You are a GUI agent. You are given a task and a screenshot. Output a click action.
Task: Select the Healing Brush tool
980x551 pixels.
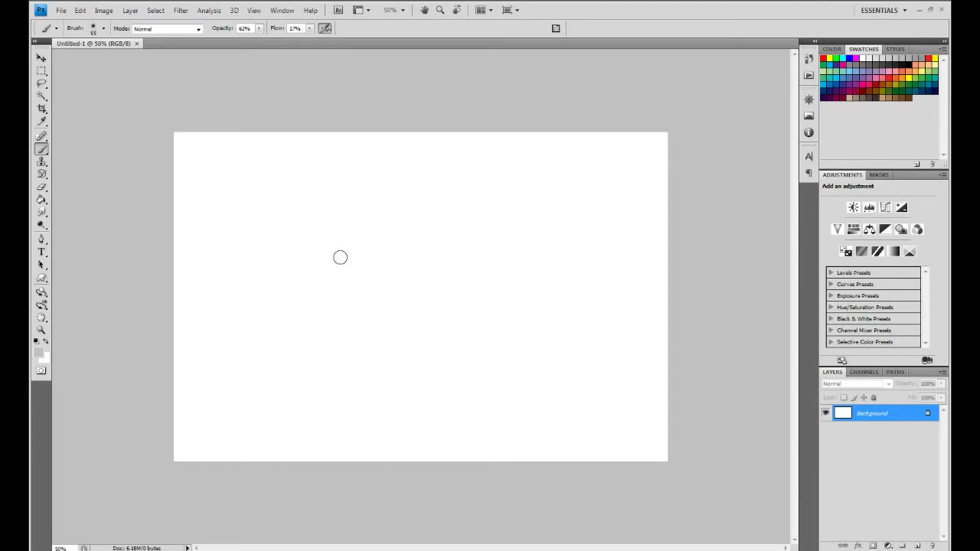click(x=41, y=137)
